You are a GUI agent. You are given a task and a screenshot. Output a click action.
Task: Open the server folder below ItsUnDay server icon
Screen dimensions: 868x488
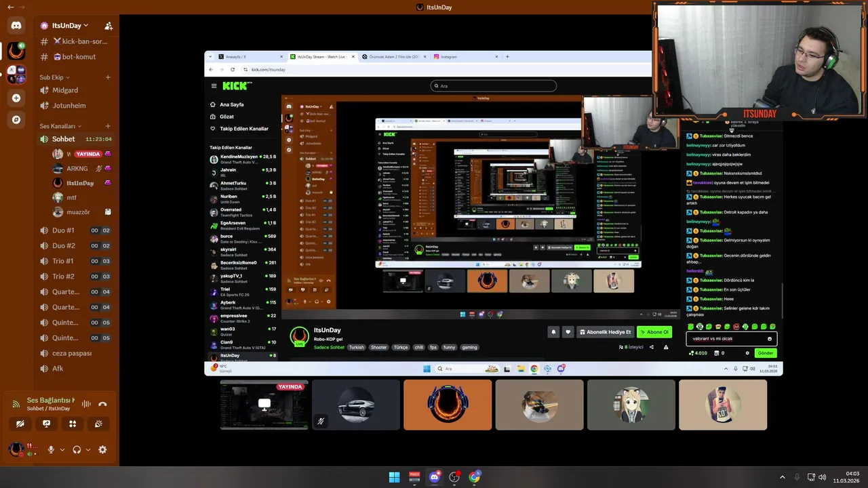pyautogui.click(x=16, y=75)
